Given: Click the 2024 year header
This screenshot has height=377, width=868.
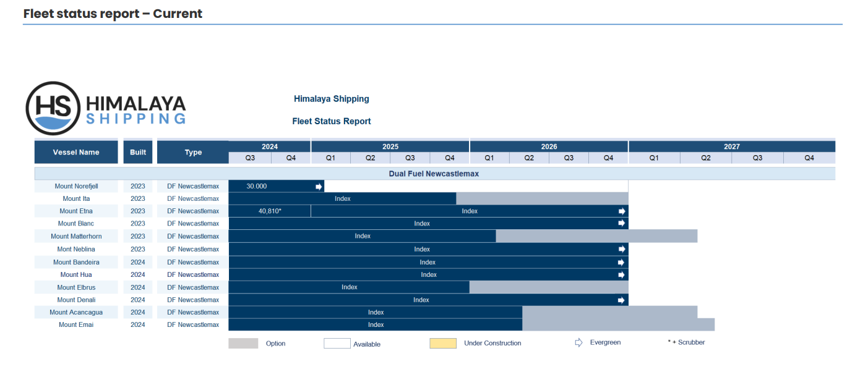Looking at the screenshot, I should tap(270, 146).
